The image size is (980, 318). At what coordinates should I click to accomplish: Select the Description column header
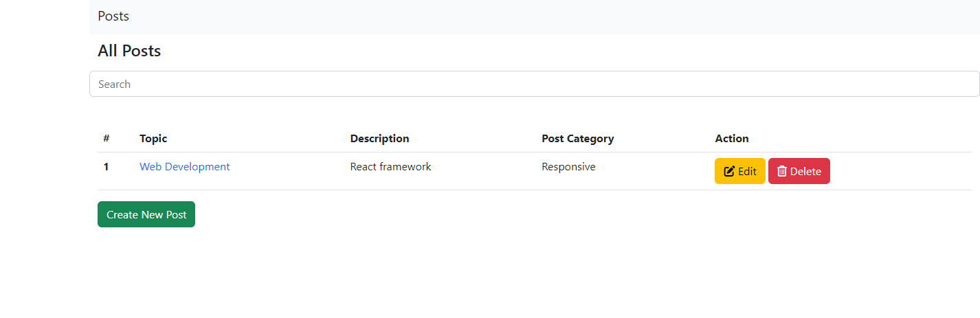(x=379, y=139)
